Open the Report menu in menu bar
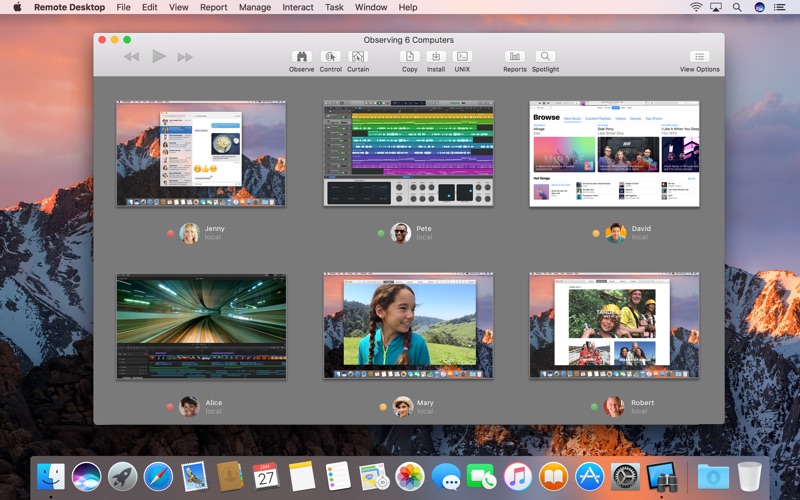 [x=213, y=7]
